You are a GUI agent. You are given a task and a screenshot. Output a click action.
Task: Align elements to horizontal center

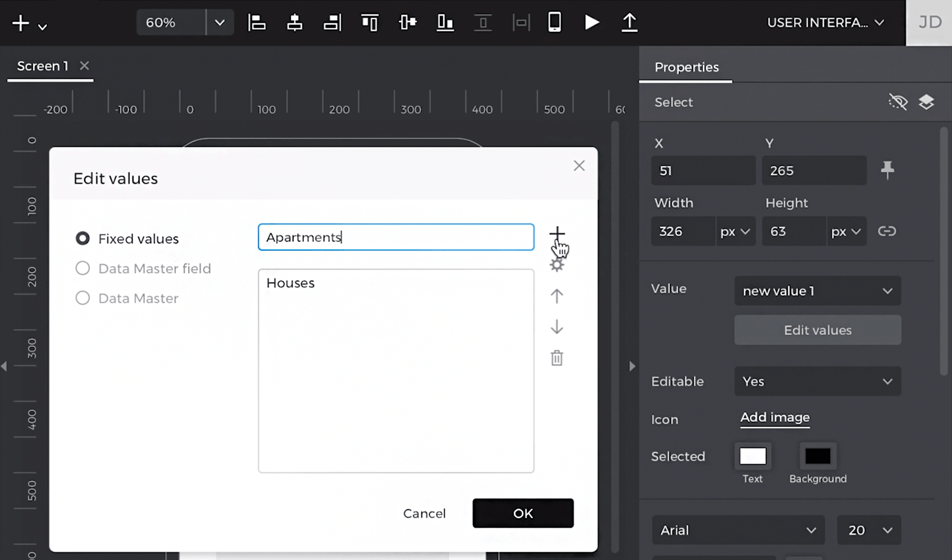click(294, 23)
